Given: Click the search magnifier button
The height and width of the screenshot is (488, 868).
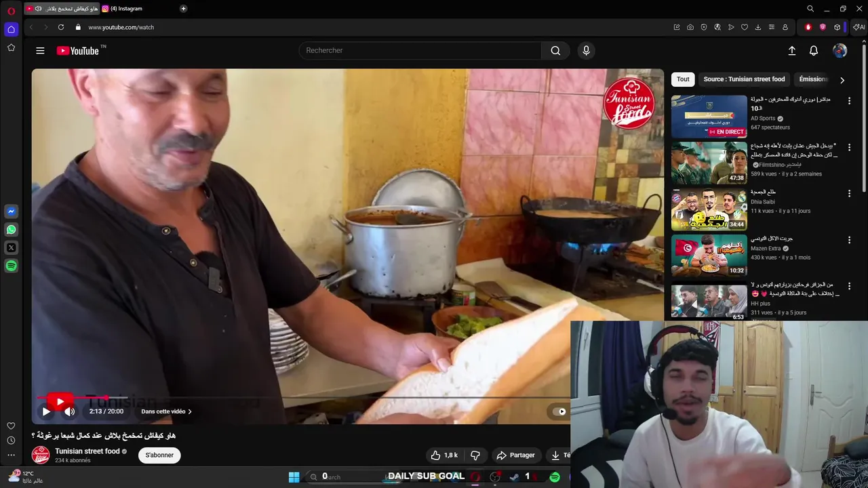Looking at the screenshot, I should 555,50.
